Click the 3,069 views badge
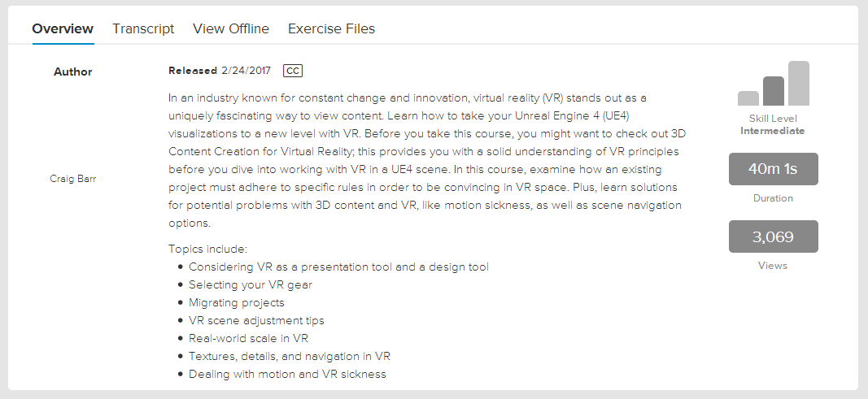This screenshot has height=399, width=868. click(x=773, y=236)
